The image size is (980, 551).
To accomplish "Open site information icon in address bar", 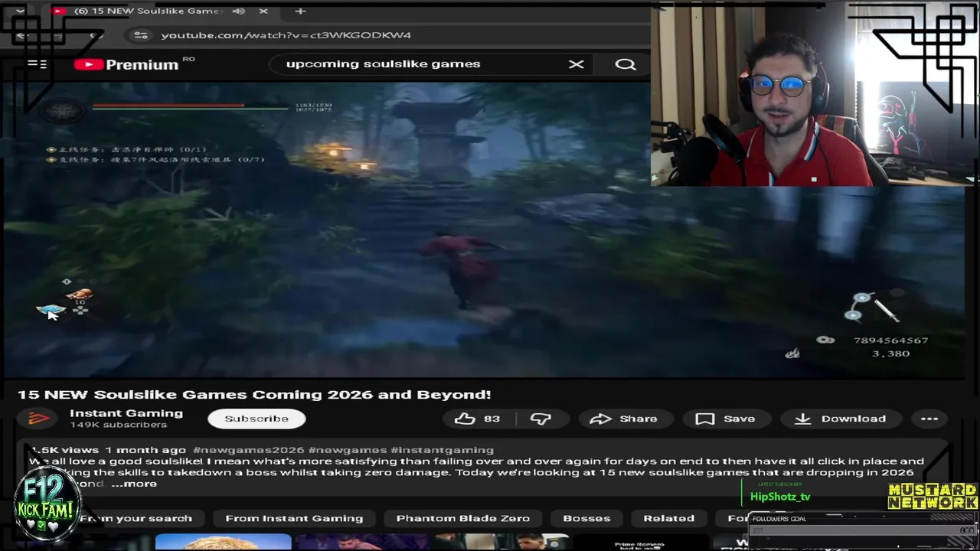I will click(x=140, y=35).
